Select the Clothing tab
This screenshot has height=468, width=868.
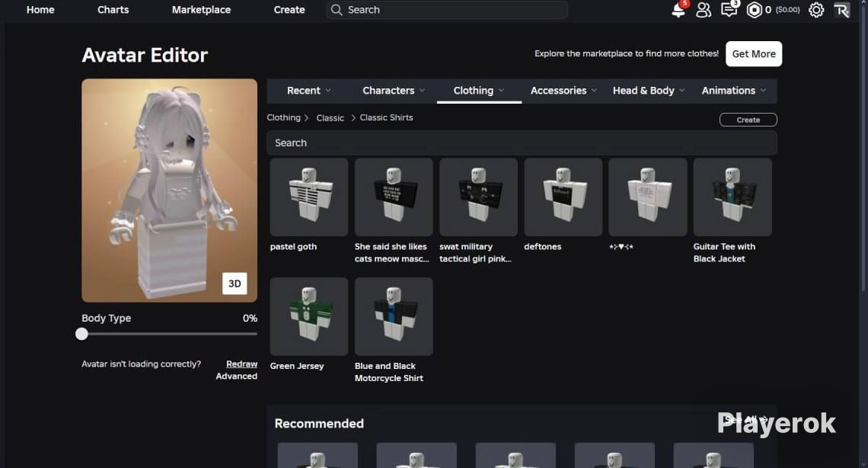coord(474,90)
